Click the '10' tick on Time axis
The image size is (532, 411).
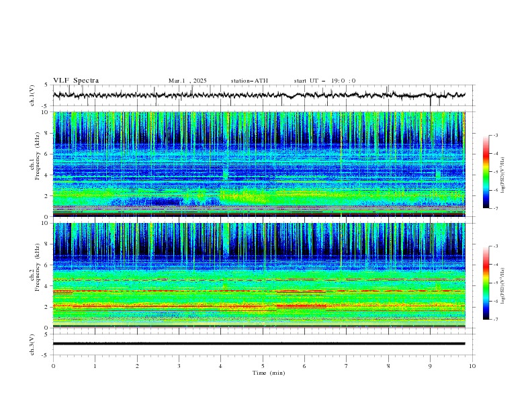point(472,366)
